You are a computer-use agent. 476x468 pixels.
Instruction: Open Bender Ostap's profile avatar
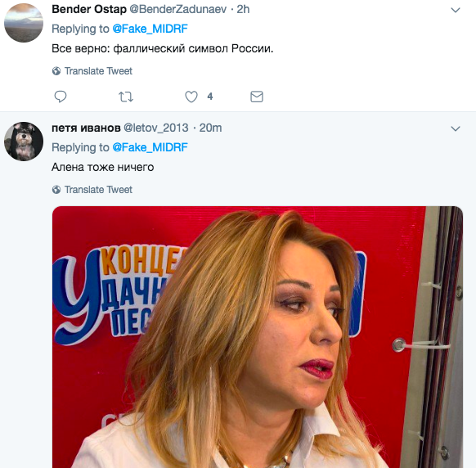[24, 23]
